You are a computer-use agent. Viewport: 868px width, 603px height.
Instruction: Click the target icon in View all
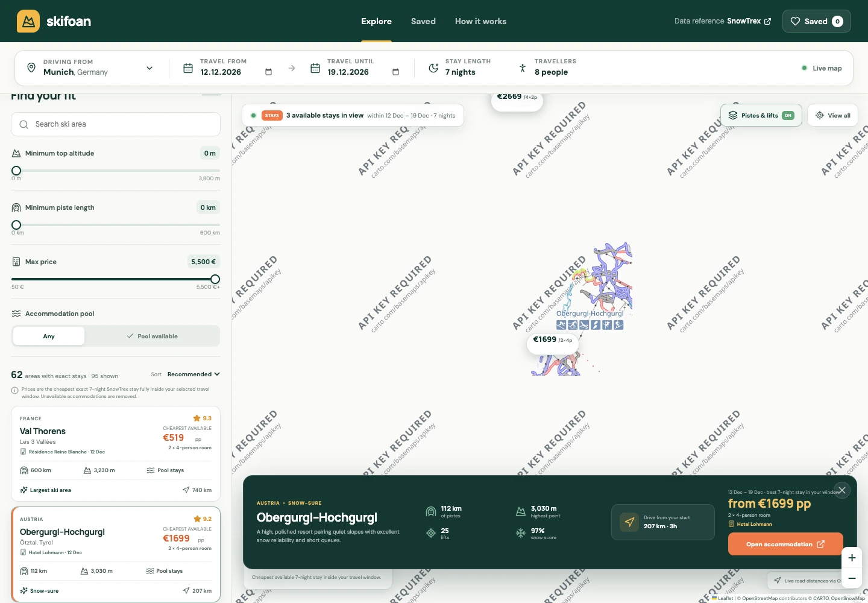820,115
